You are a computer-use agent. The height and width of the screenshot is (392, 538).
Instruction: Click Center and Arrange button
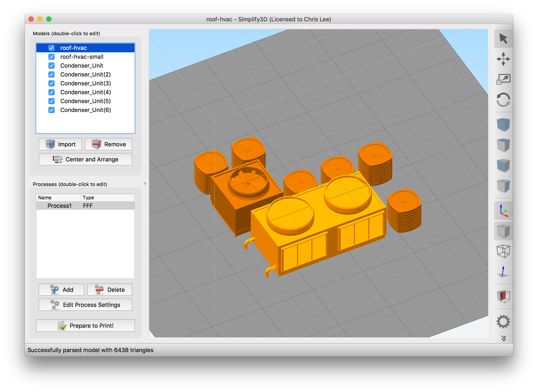click(x=85, y=159)
